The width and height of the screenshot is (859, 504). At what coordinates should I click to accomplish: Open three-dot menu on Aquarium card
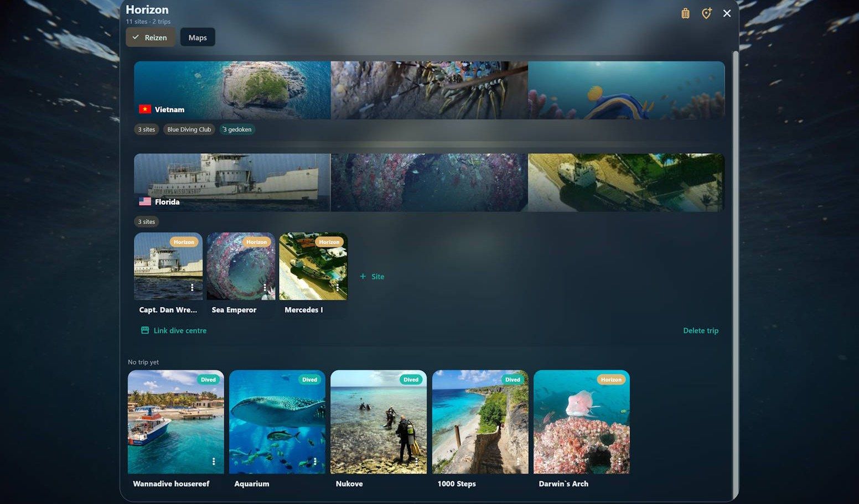point(315,461)
